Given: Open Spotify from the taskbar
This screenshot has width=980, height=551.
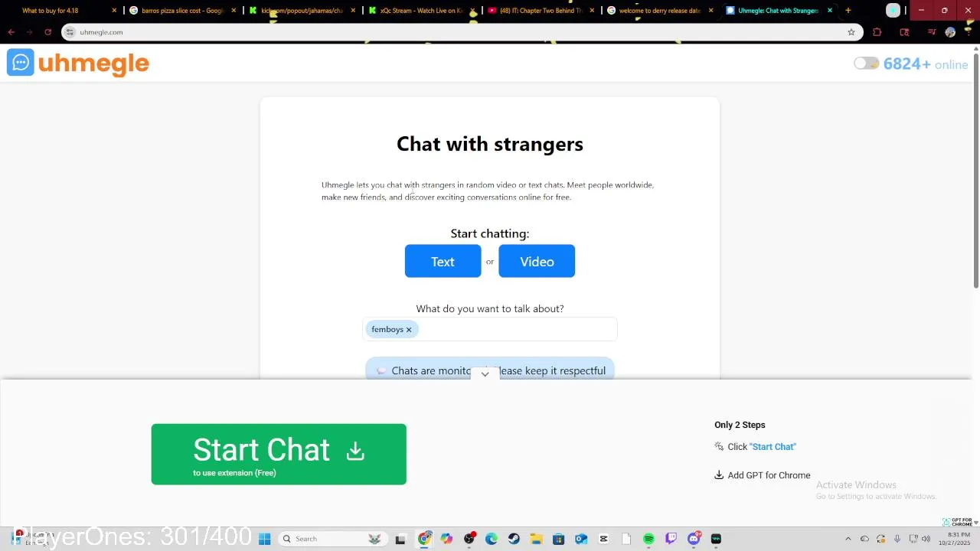Looking at the screenshot, I should click(648, 539).
